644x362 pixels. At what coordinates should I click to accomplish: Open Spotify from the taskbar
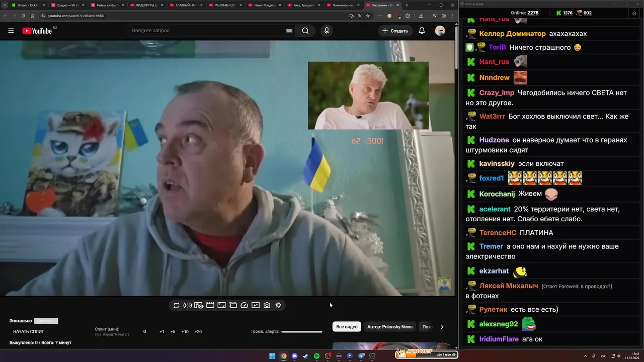(316, 356)
